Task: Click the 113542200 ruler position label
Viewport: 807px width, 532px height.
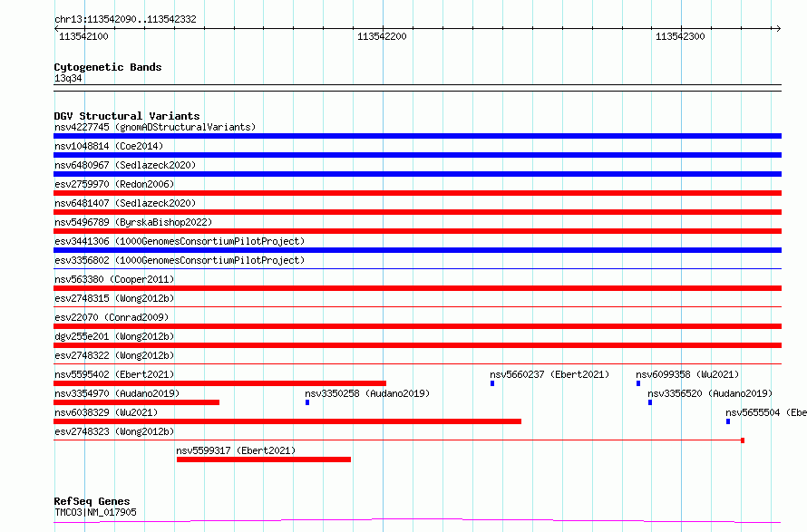Action: 382,36
